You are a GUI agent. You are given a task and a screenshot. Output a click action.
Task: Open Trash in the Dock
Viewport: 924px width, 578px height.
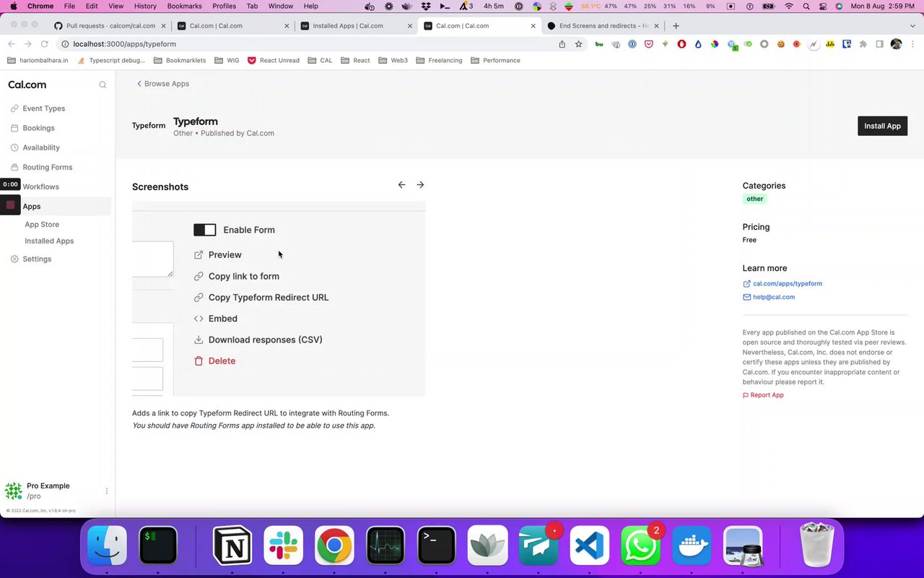[x=817, y=545]
